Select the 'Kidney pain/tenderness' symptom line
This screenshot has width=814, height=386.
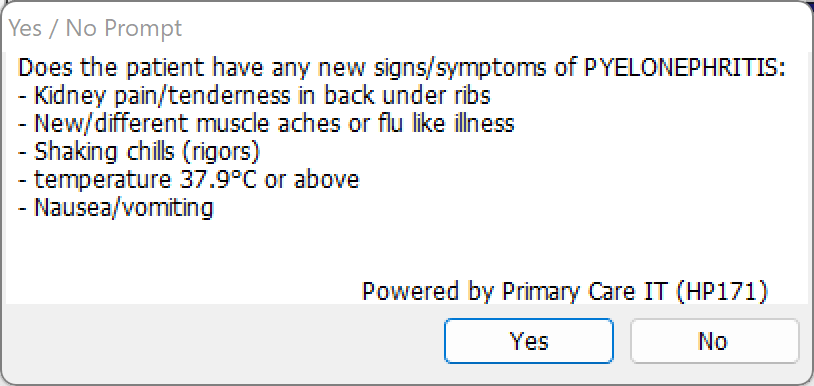pos(254,96)
